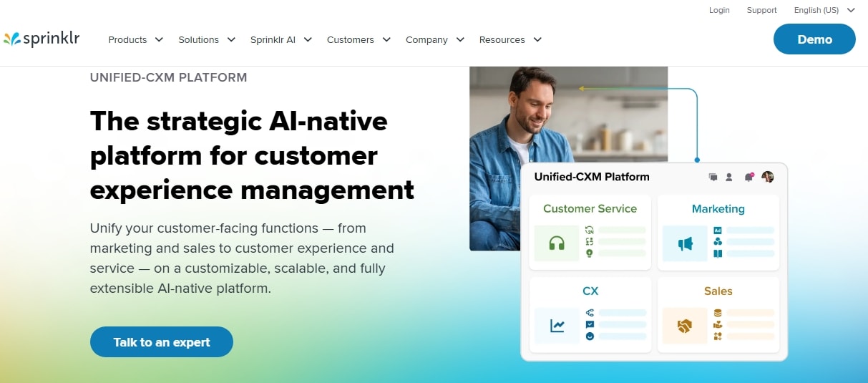This screenshot has height=383, width=868.
Task: Select the Marketing card title
Action: [x=718, y=208]
